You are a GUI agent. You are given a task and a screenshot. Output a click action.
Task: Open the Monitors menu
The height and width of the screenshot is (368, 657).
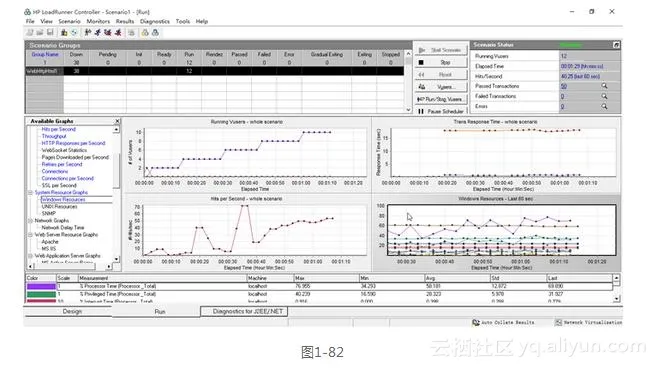[98, 21]
